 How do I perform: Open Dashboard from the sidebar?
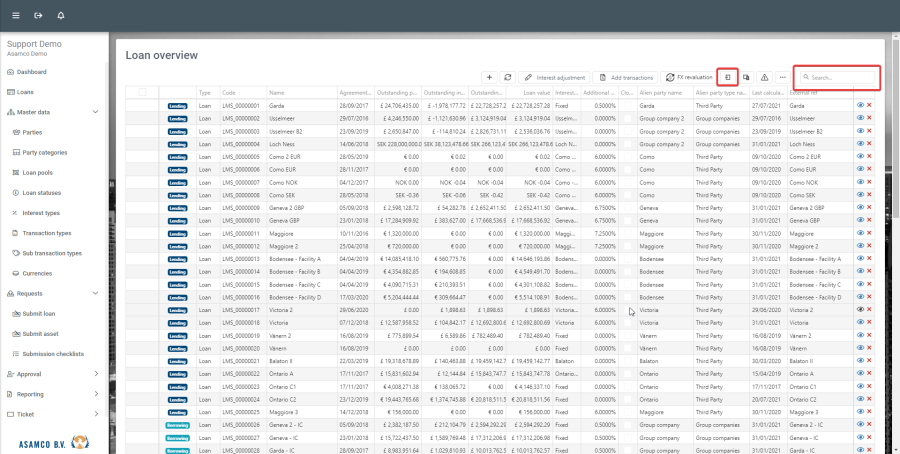(30, 72)
